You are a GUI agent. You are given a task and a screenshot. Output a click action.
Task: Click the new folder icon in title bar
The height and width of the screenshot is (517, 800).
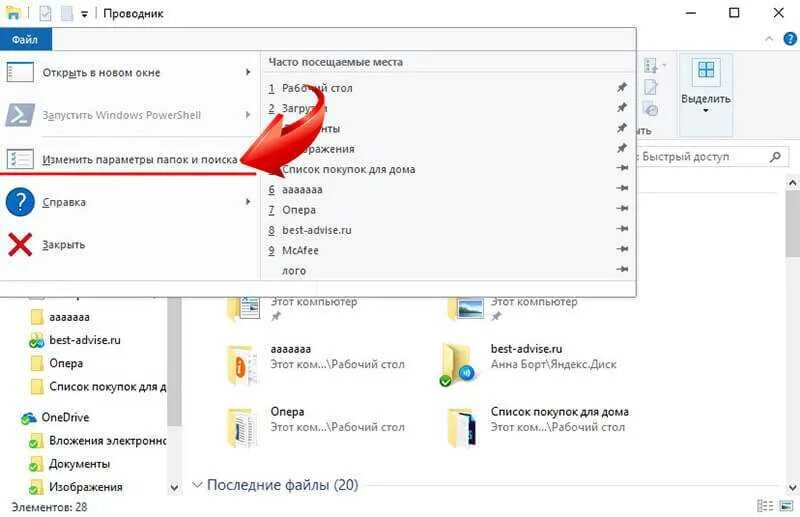67,13
